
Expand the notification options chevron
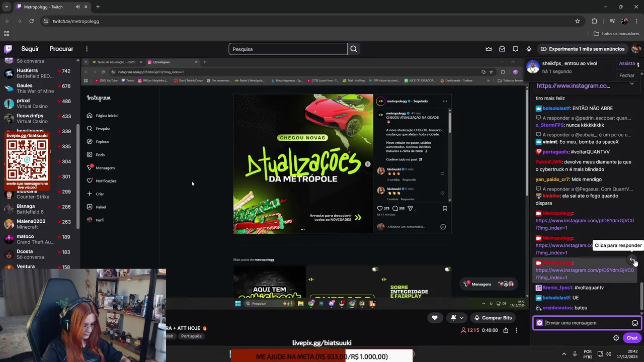[x=461, y=318]
